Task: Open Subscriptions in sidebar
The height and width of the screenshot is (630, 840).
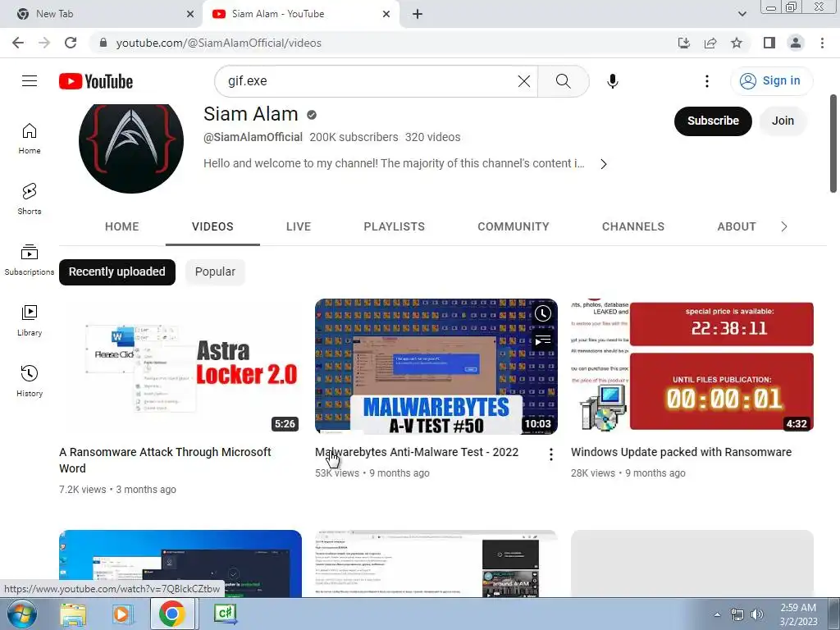Action: (x=30, y=260)
